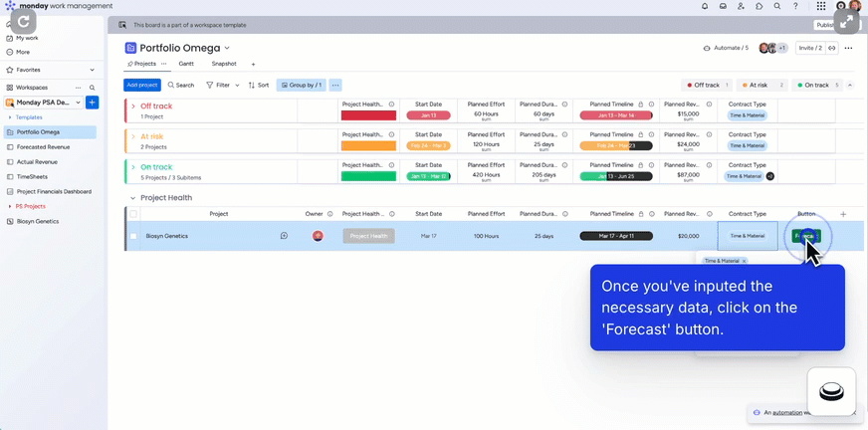Click the green Forecast button
This screenshot has width=868, height=430.
coord(804,236)
